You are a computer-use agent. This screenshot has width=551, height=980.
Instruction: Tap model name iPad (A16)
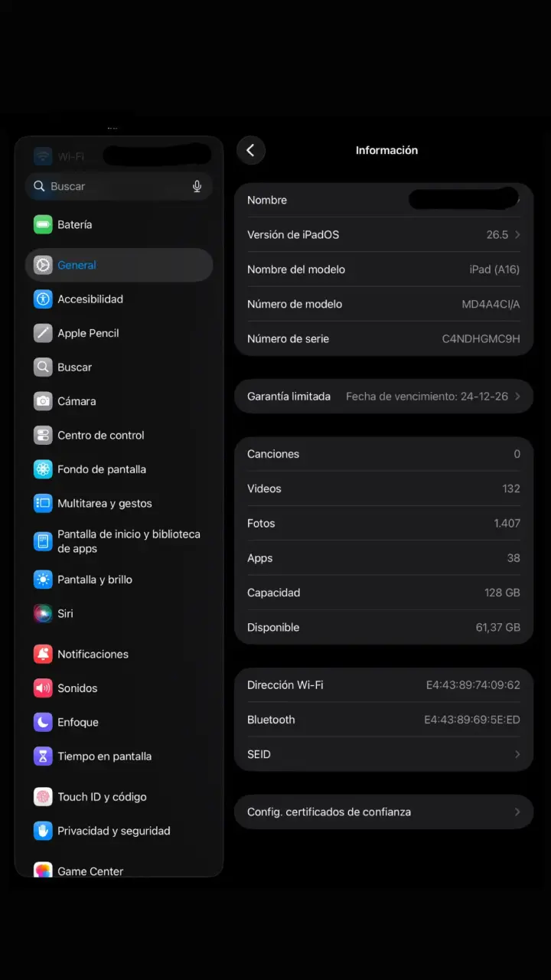[494, 269]
